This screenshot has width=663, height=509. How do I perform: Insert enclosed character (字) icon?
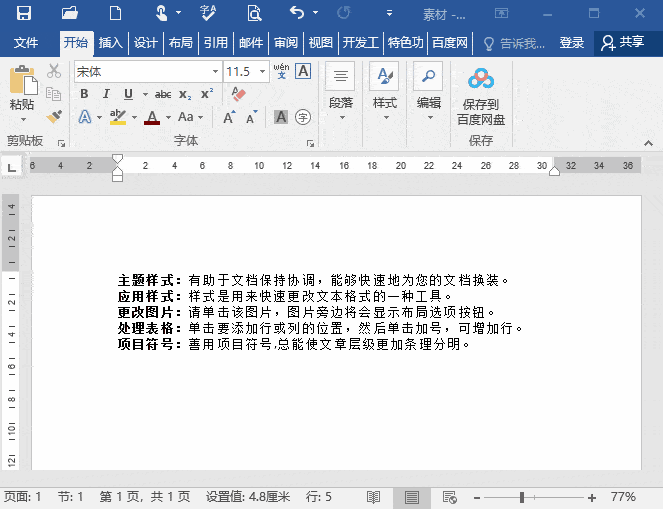[303, 117]
